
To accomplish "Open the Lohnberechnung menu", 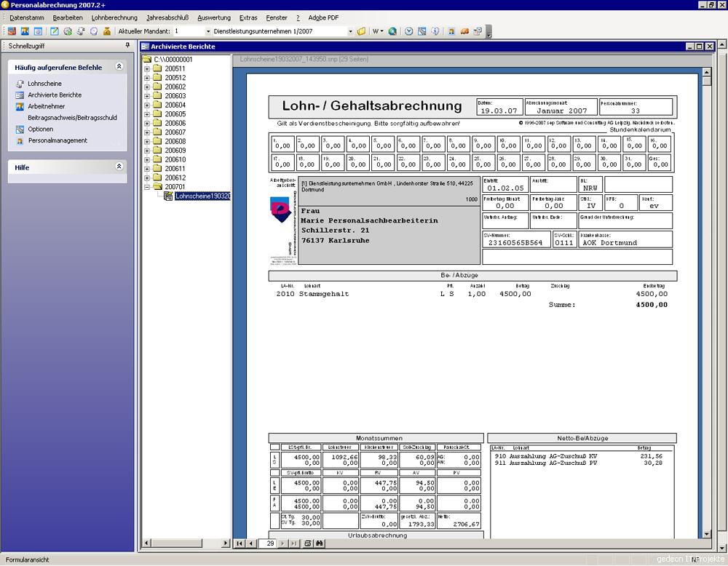I will (x=114, y=17).
